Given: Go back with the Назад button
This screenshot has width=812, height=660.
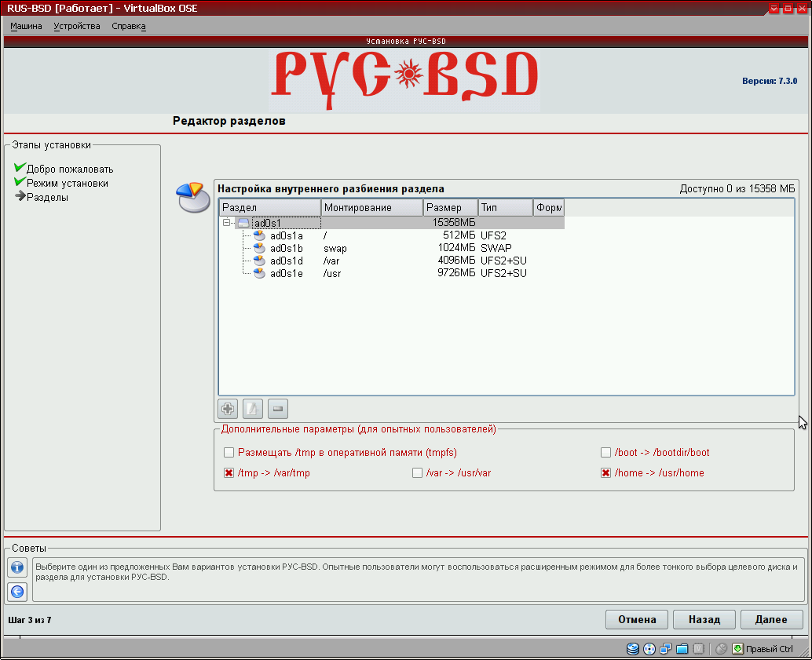Looking at the screenshot, I should tap(704, 620).
